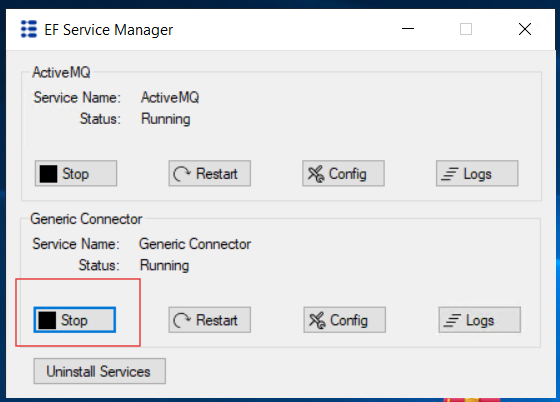
Task: Close the EF Service Manager window
Action: [525, 29]
